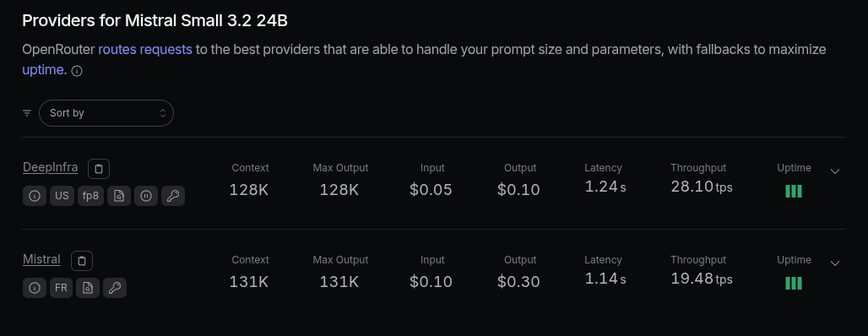Click the document search icon under DeepInfra
Screen dimensions: 868x336
(x=119, y=196)
